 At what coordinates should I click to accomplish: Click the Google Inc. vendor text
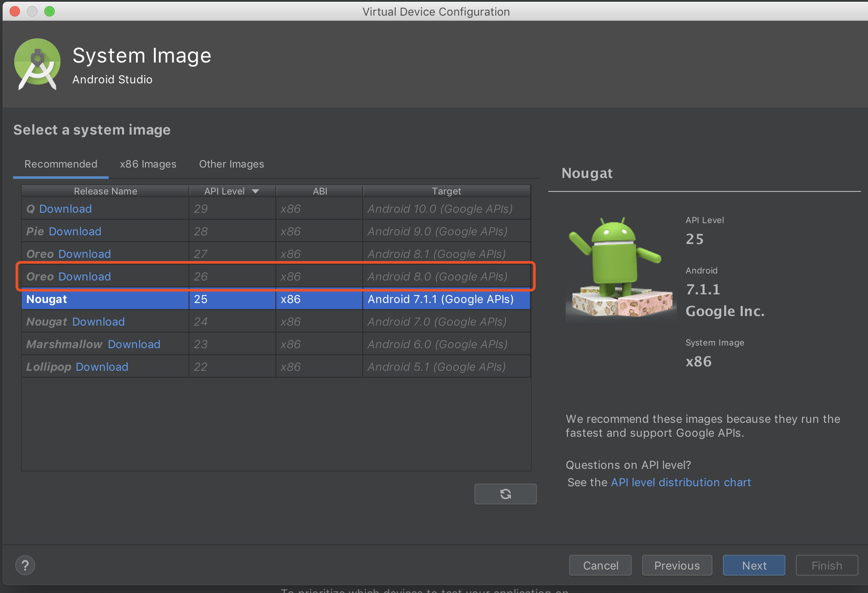pyautogui.click(x=725, y=311)
